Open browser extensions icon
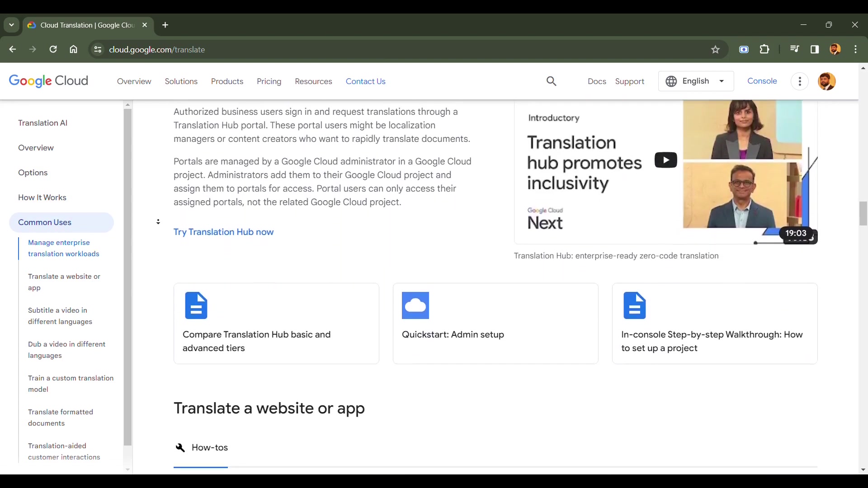This screenshot has height=488, width=868. (x=765, y=49)
